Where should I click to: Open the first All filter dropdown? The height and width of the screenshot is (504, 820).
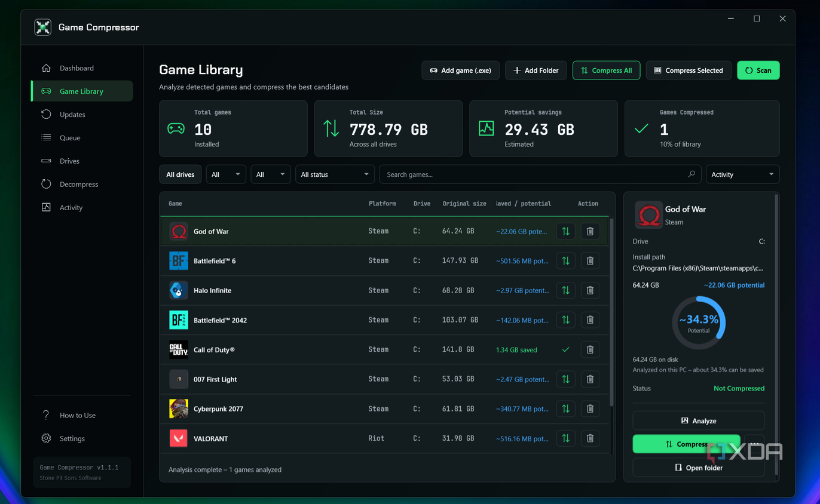pyautogui.click(x=226, y=174)
